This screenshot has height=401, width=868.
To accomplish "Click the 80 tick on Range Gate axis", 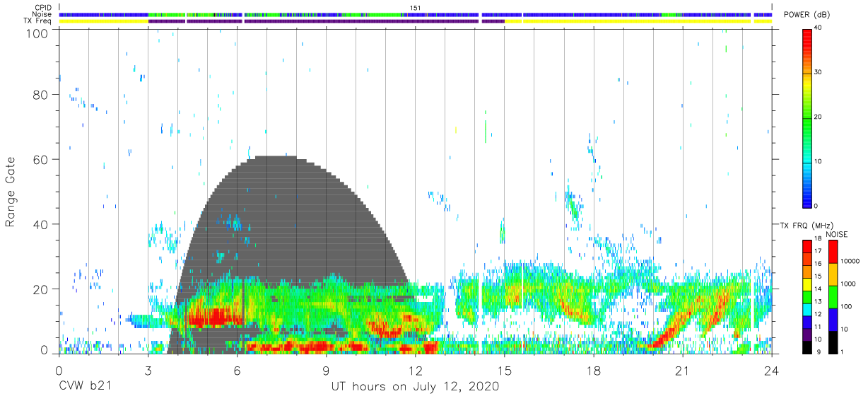I will 40,95.
